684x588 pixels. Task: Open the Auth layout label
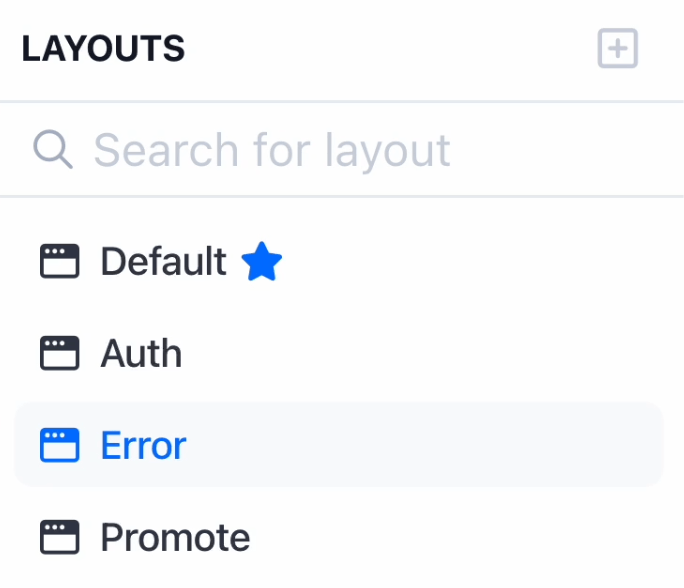point(141,353)
